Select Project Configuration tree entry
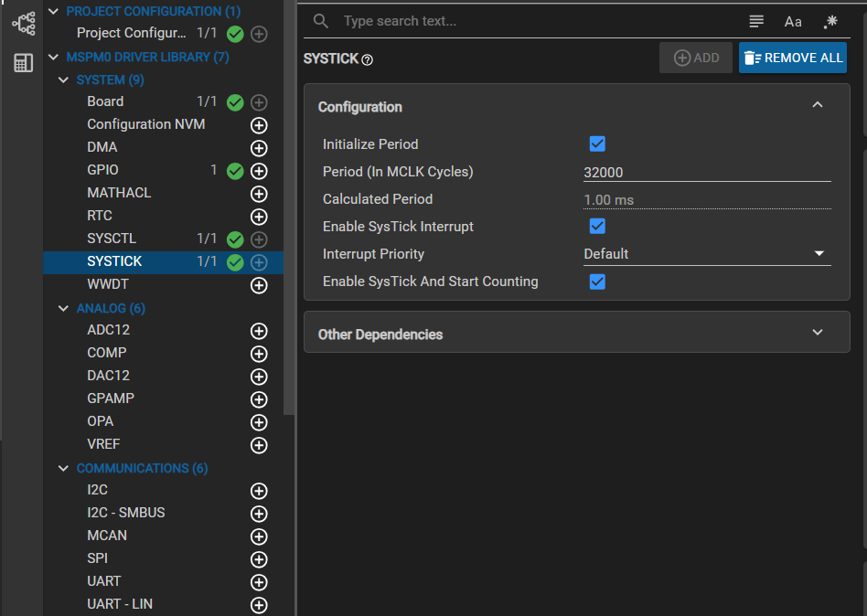 131,33
